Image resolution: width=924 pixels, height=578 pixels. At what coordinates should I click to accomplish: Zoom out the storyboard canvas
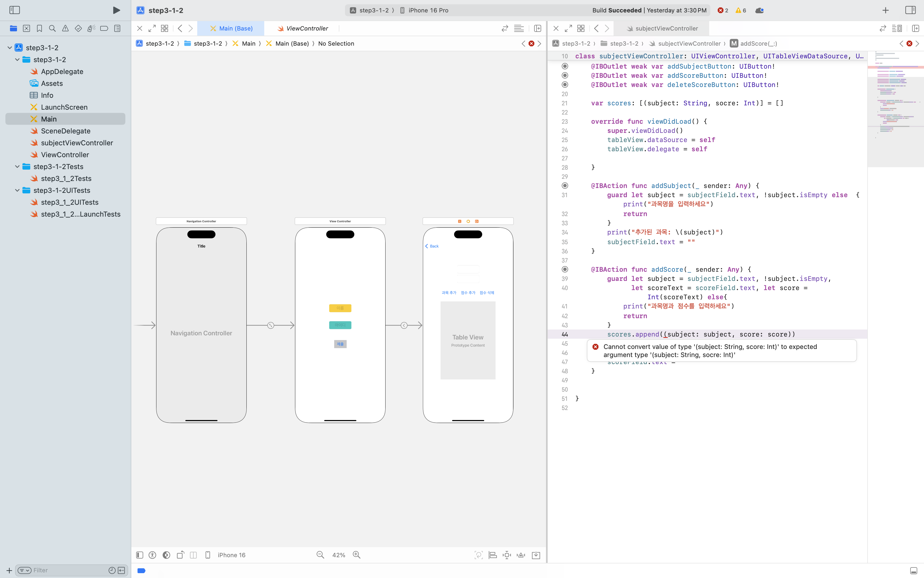tap(320, 555)
